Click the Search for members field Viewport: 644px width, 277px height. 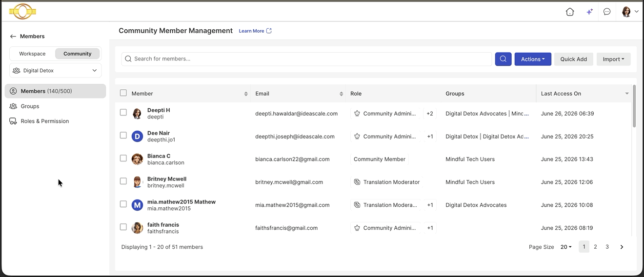tap(306, 59)
